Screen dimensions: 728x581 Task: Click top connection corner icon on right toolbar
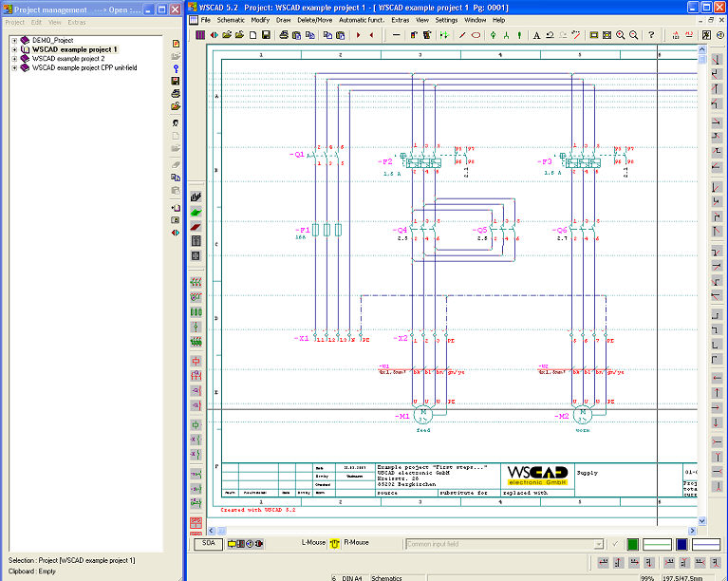717,59
